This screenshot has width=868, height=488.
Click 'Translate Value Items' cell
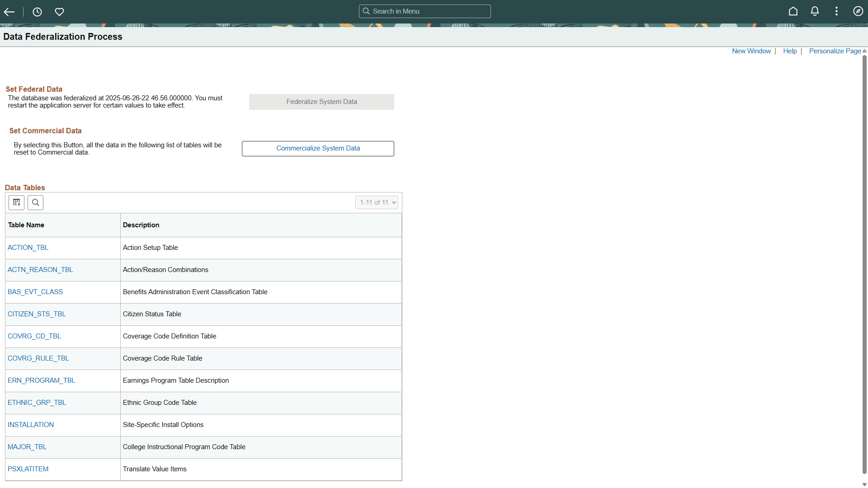[x=261, y=469]
